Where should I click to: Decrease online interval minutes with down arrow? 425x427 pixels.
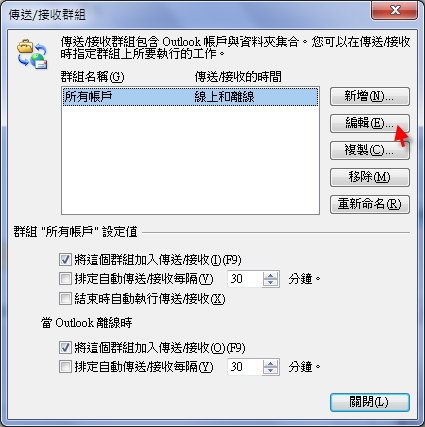point(270,283)
